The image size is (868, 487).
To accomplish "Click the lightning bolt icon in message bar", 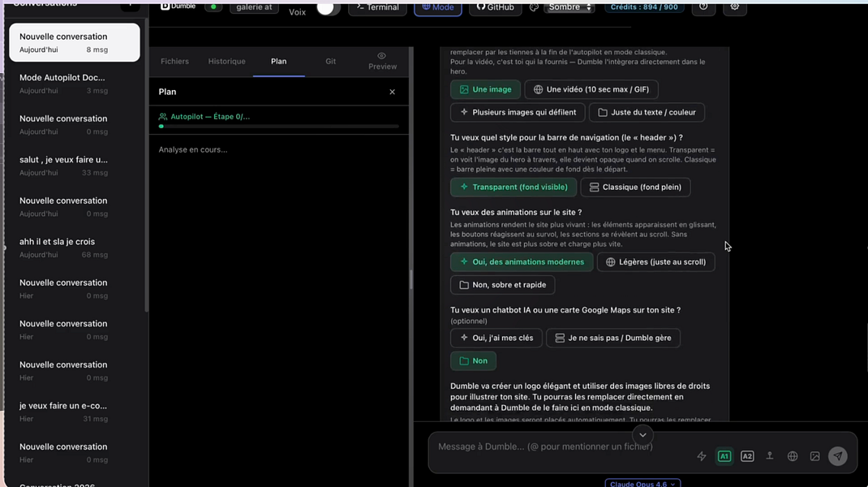I will (702, 456).
